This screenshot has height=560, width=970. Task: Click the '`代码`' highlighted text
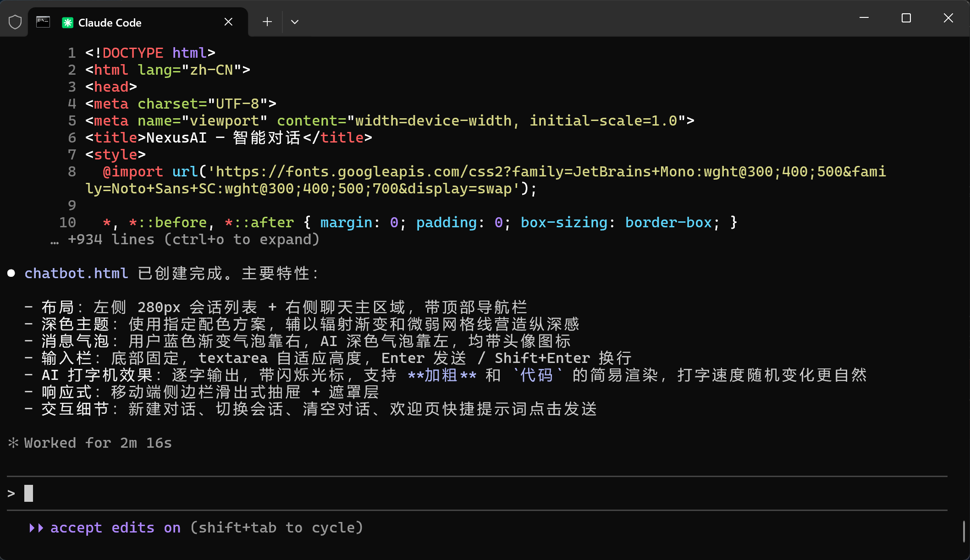coord(537,375)
